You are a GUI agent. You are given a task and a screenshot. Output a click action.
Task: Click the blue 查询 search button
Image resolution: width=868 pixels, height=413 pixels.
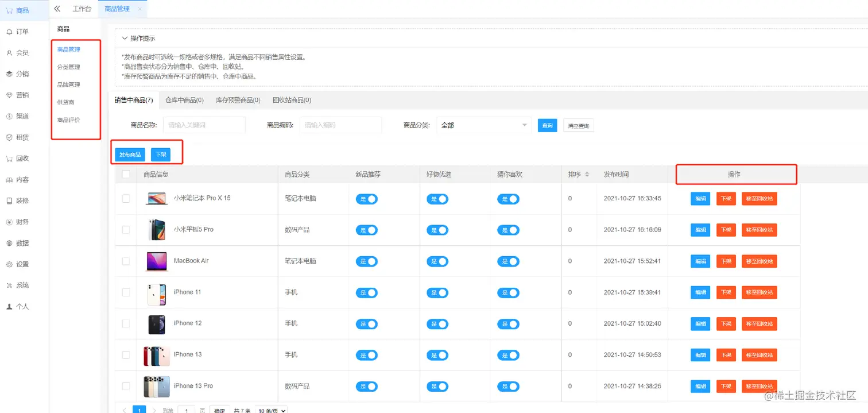(x=548, y=125)
